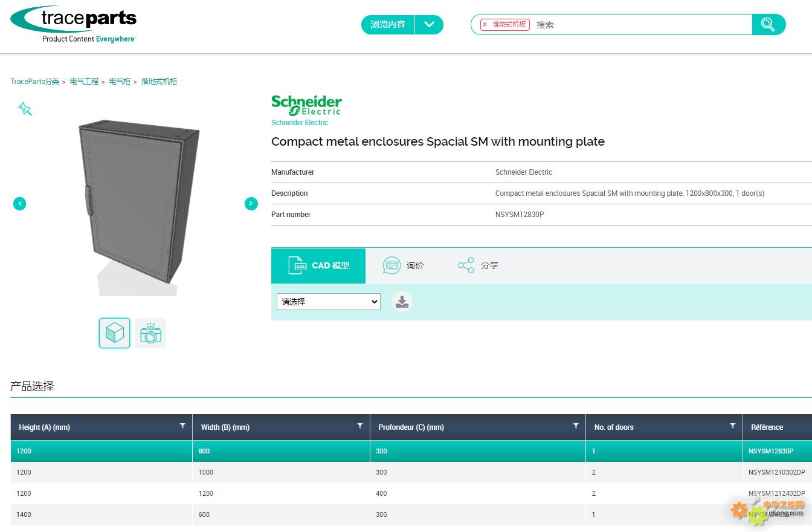
Task: Click the CAD download icon
Action: tap(402, 301)
